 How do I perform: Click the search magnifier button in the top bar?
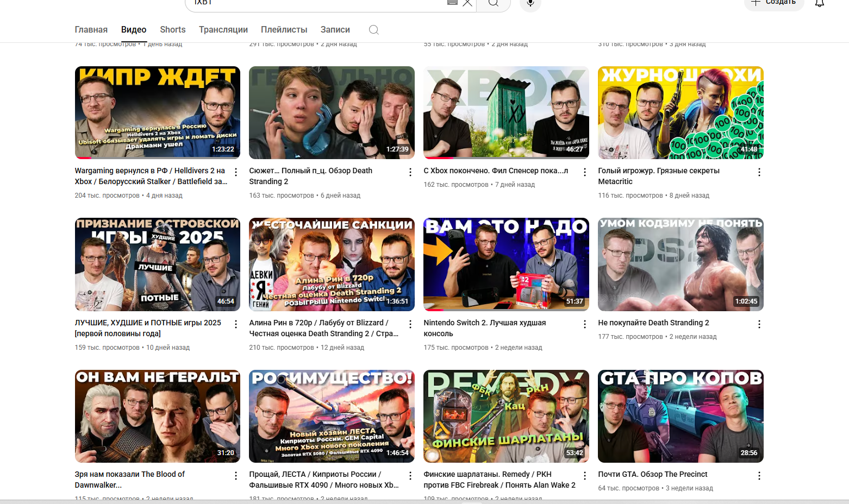pyautogui.click(x=494, y=3)
